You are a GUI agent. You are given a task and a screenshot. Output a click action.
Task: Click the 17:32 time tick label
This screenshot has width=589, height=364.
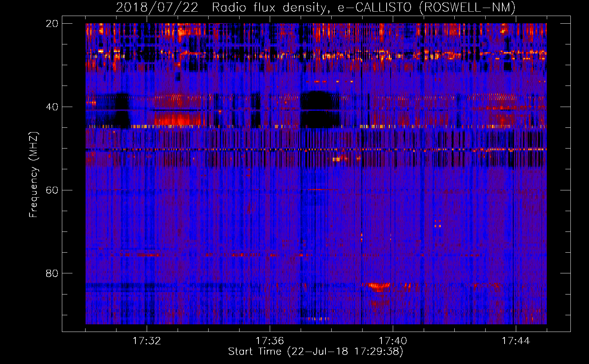pos(147,341)
